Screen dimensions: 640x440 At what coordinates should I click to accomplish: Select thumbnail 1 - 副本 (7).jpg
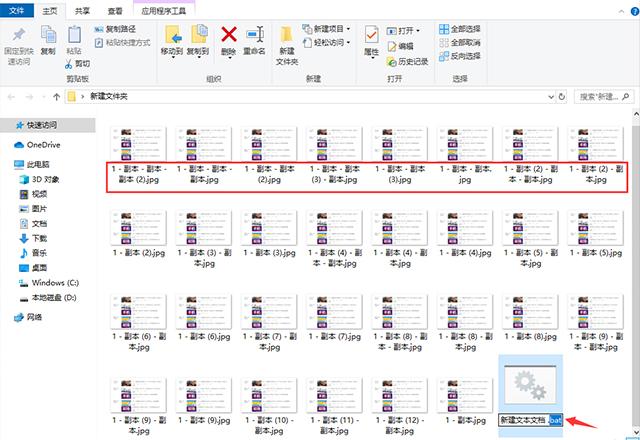(334, 312)
